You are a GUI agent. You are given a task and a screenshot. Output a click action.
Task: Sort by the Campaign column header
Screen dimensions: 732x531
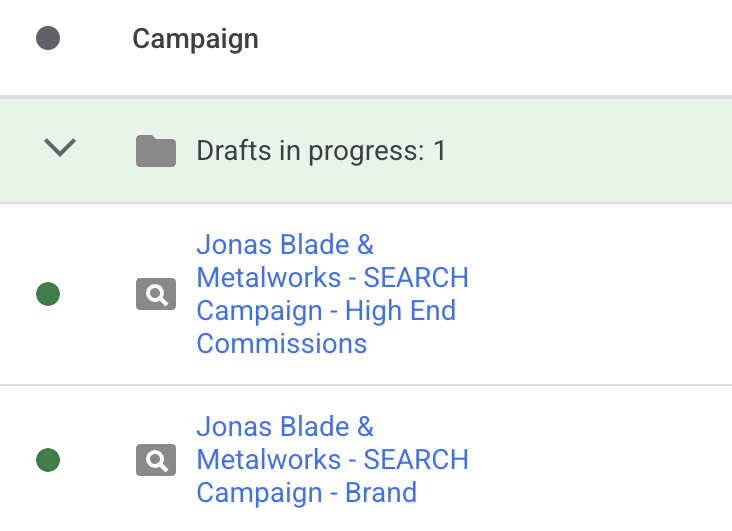[x=195, y=39]
